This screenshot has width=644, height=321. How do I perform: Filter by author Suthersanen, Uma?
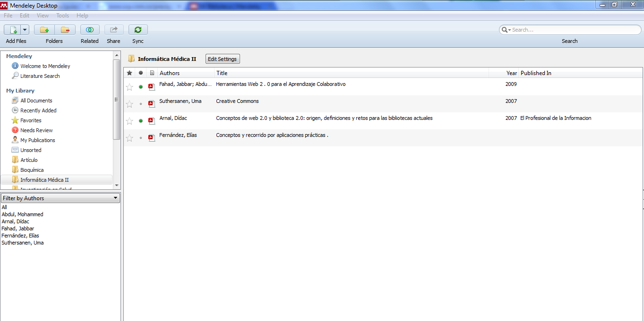click(x=22, y=243)
